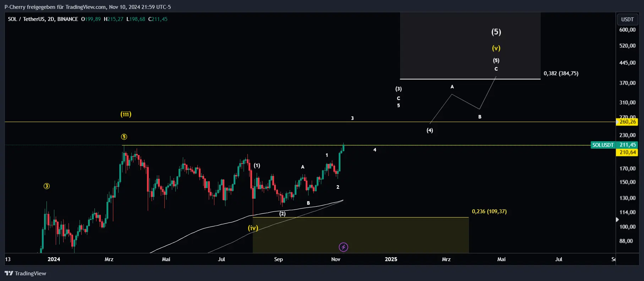This screenshot has height=281, width=644.
Task: Click the 520,00 price axis value
Action: click(x=627, y=46)
